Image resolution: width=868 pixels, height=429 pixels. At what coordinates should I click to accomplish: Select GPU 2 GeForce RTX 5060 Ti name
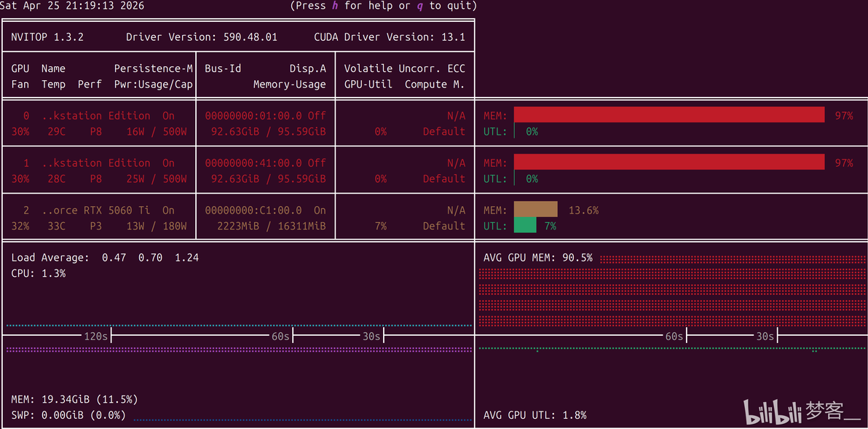[x=96, y=210]
